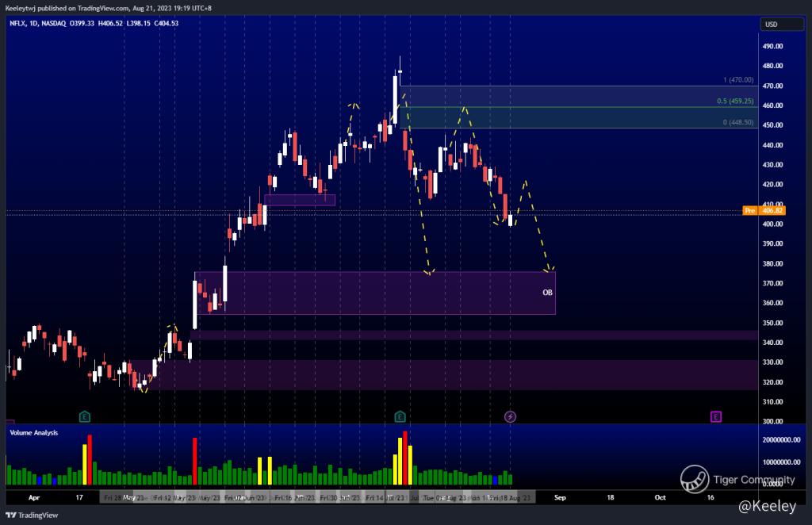Click the NFLX, 1D, NASDAQ symbol legend

pos(38,23)
